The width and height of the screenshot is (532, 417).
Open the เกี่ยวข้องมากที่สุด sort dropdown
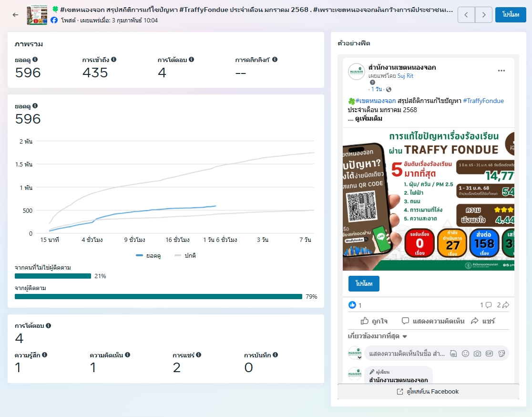[x=377, y=336]
